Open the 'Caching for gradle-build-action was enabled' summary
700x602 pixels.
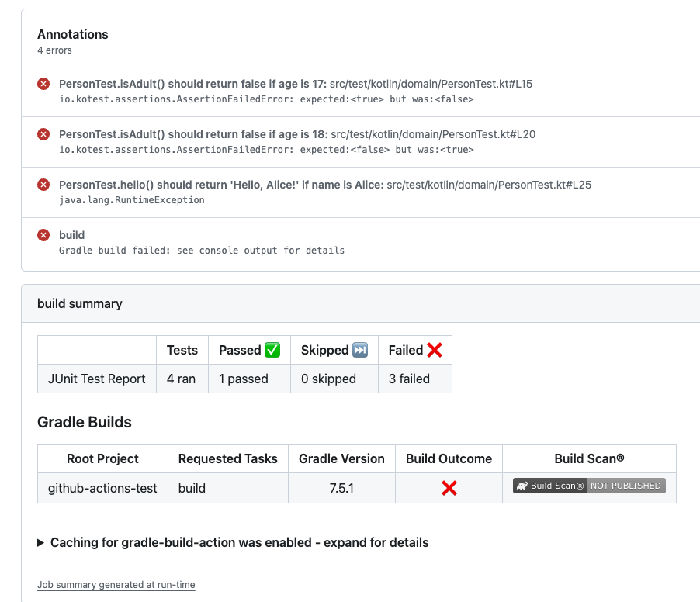click(x=239, y=542)
